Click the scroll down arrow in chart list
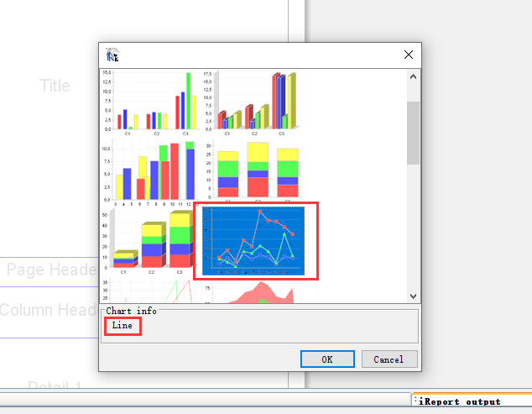This screenshot has height=414, width=532. click(413, 296)
